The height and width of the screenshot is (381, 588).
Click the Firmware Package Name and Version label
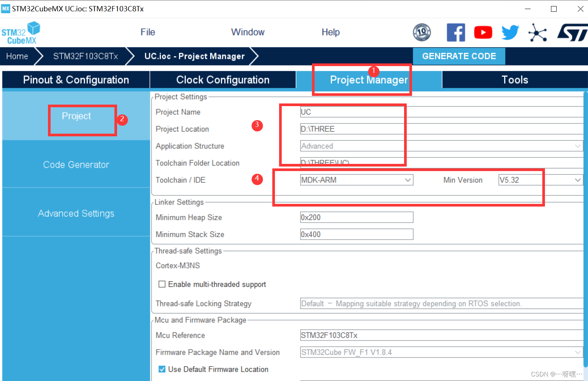pyautogui.click(x=218, y=352)
